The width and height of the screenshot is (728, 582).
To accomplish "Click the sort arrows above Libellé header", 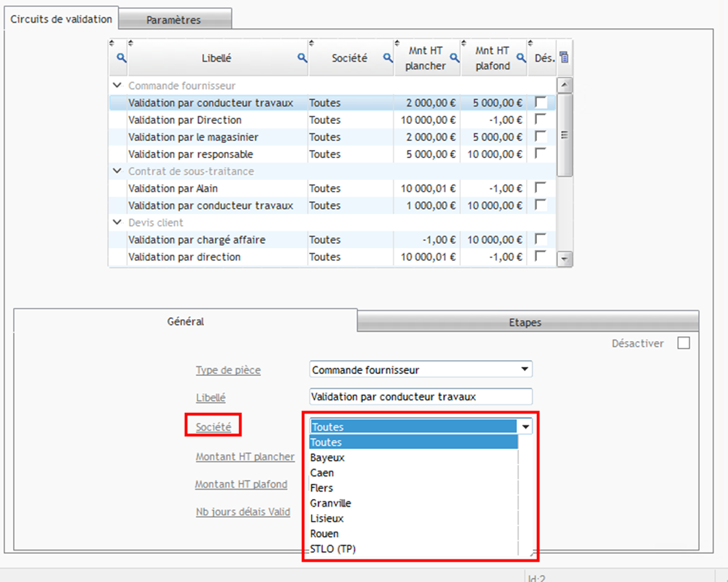I will tap(131, 43).
